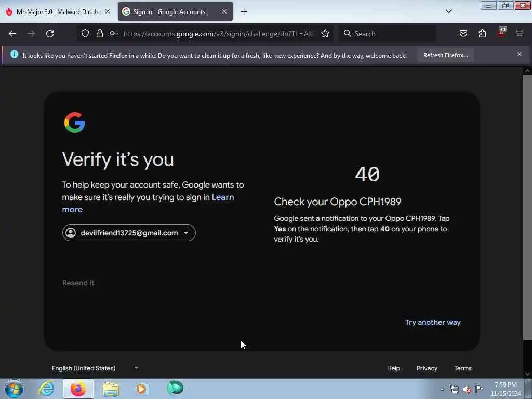Click the red extension badge showing 31
The image size is (532, 399).
point(501,33)
